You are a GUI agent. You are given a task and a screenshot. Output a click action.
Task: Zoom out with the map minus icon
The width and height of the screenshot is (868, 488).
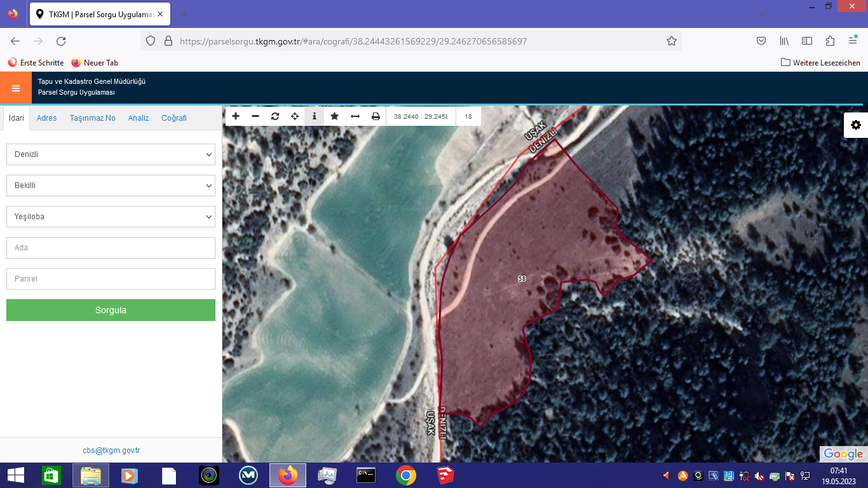[255, 116]
